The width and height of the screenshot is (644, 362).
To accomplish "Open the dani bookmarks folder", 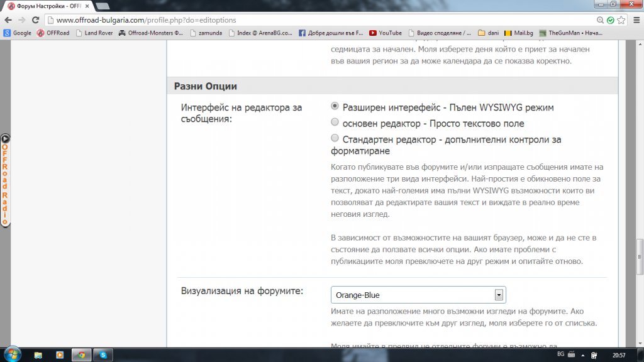I will pyautogui.click(x=488, y=33).
